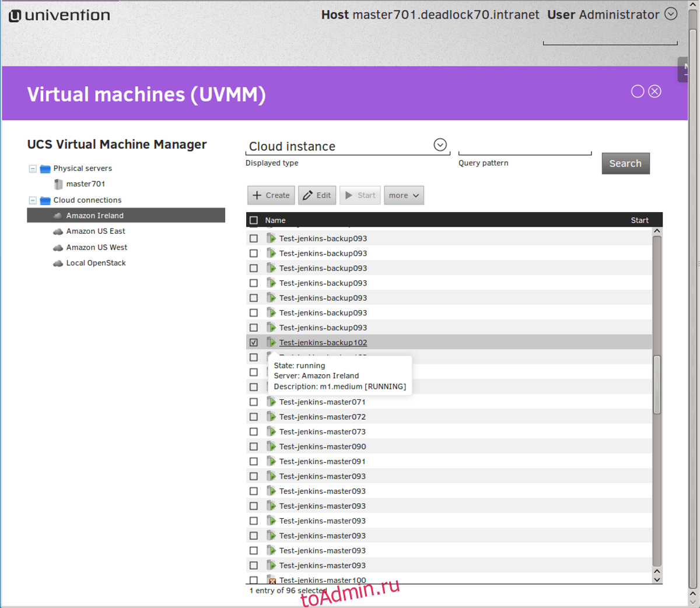Collapse the Physical servers tree node
The height and width of the screenshot is (608, 700).
coord(33,169)
